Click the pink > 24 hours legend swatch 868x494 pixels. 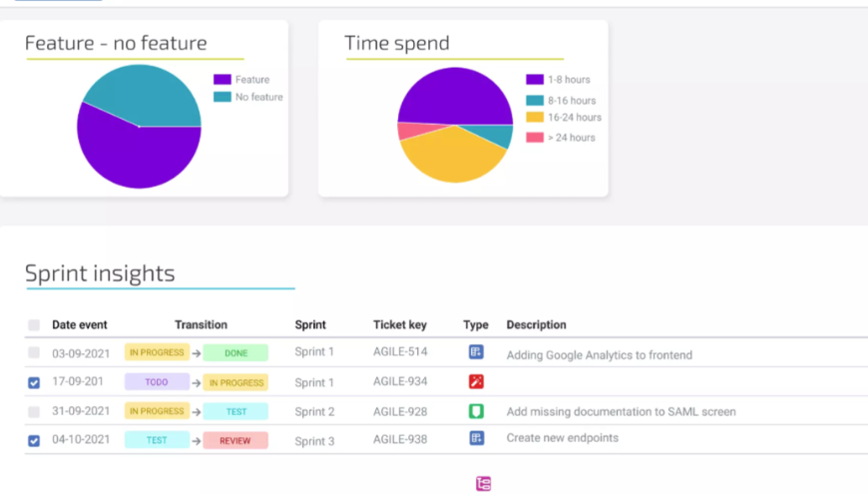point(535,138)
